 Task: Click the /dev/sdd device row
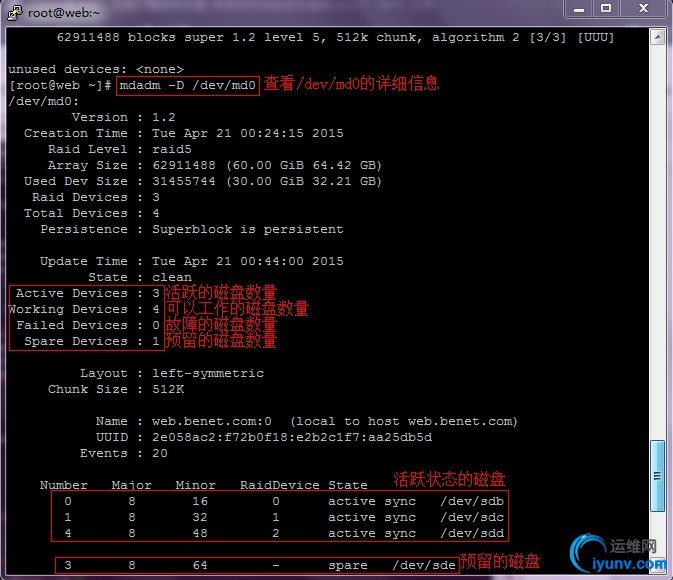(284, 533)
